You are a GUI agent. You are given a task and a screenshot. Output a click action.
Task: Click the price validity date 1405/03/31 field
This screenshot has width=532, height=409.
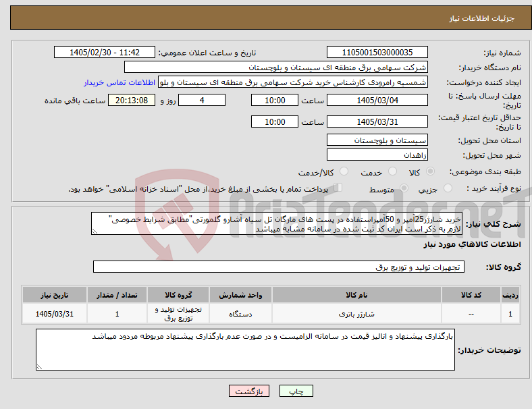pyautogui.click(x=377, y=121)
